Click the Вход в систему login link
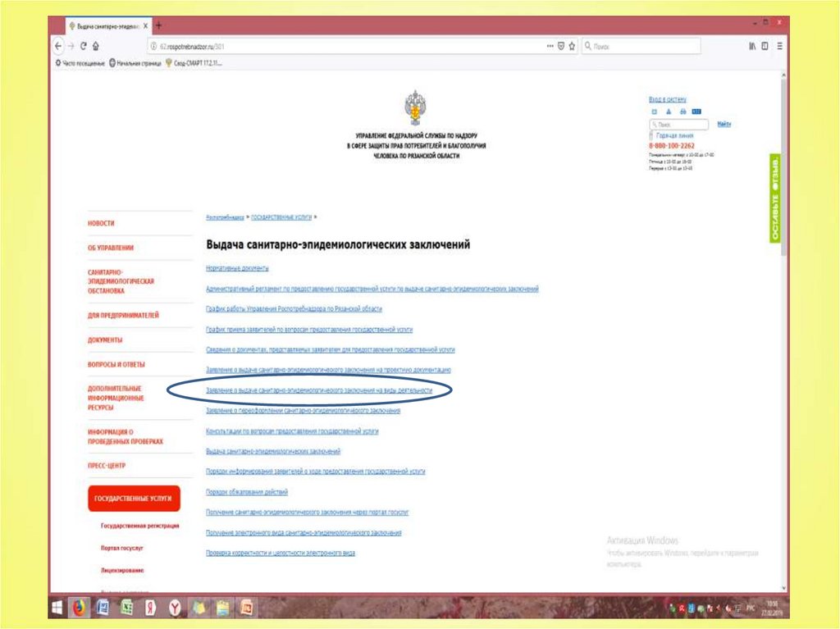The height and width of the screenshot is (629, 840). click(667, 99)
